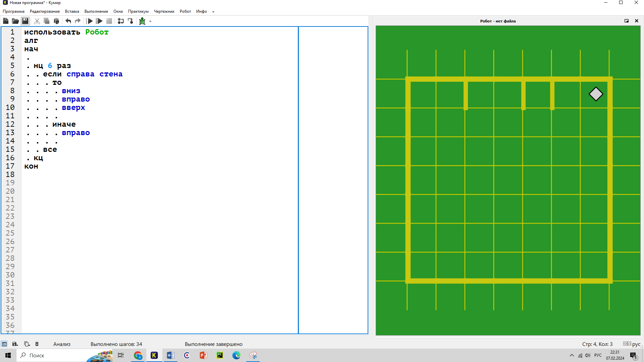Screen dimensions: 644x362
Task: Open the Инфо menu
Action: 202,11
